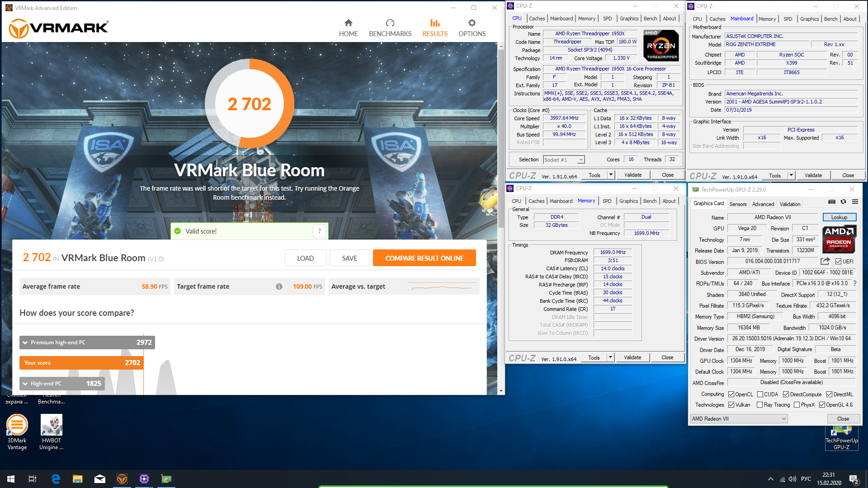Image resolution: width=868 pixels, height=488 pixels.
Task: Take GPU-Z screenshot with camera icon
Action: (832, 202)
